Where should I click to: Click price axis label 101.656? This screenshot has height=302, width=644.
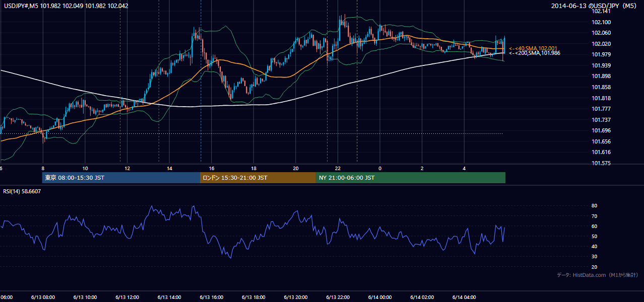pyautogui.click(x=601, y=141)
